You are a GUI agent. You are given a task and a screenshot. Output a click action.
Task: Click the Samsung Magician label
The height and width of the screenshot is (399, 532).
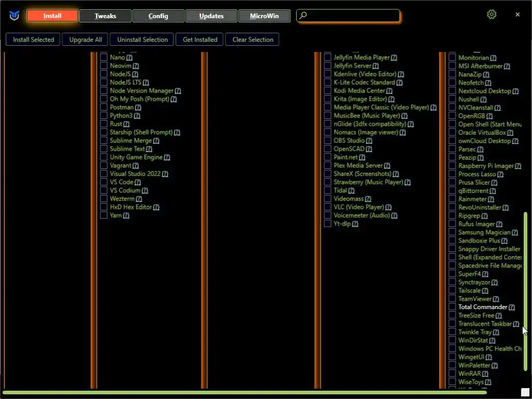click(x=484, y=232)
